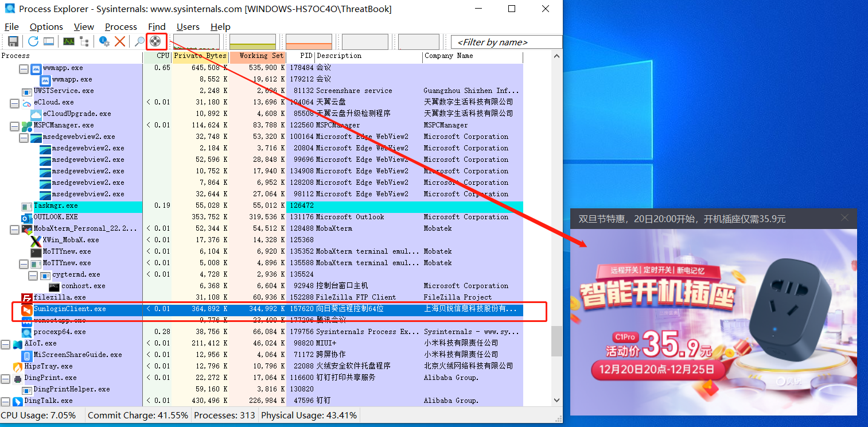Collapse MoTTYnew.exe node with PID 135588
The image size is (868, 427).
pos(24,263)
